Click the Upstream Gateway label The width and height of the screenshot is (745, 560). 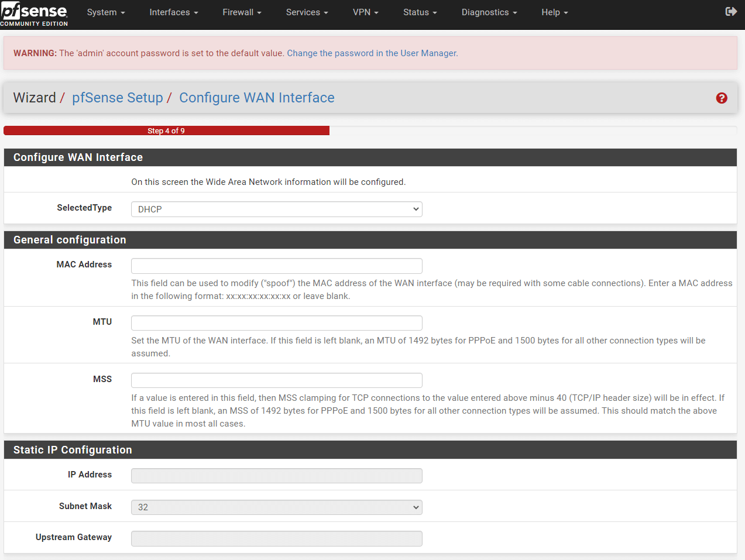tap(74, 537)
